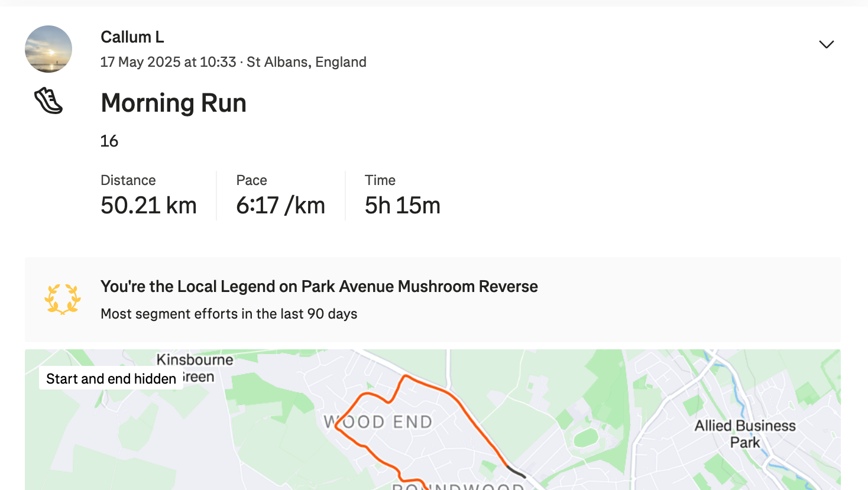Click the golden laurel Local Legend icon
The image size is (868, 490).
(63, 299)
